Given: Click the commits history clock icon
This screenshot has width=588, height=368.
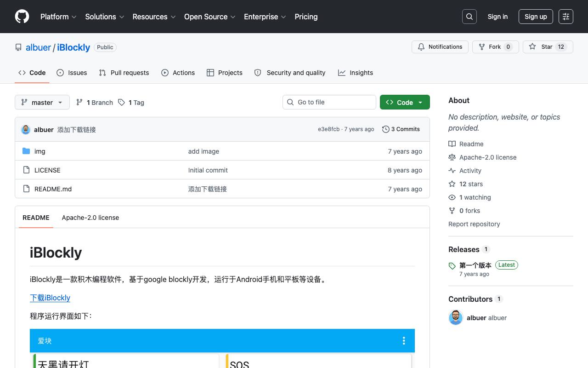Looking at the screenshot, I should click(386, 129).
